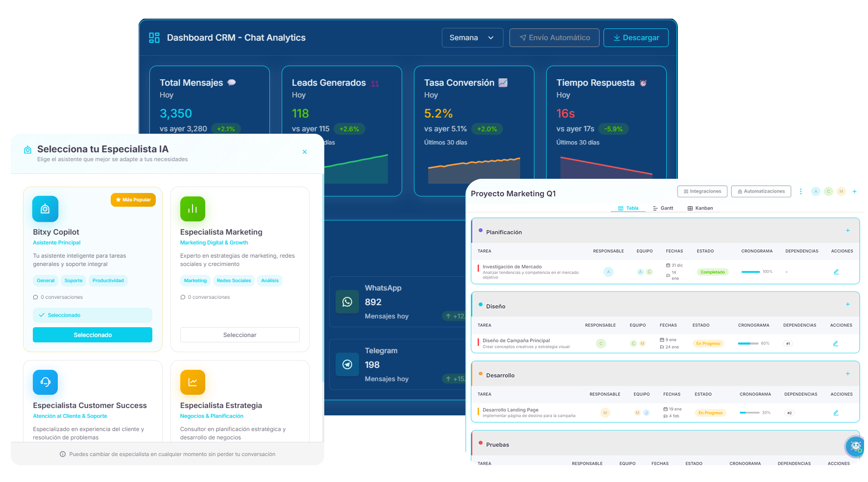The height and width of the screenshot is (482, 868).
Task: Click the Bitxy Copilot specialist icon
Action: coord(45,209)
